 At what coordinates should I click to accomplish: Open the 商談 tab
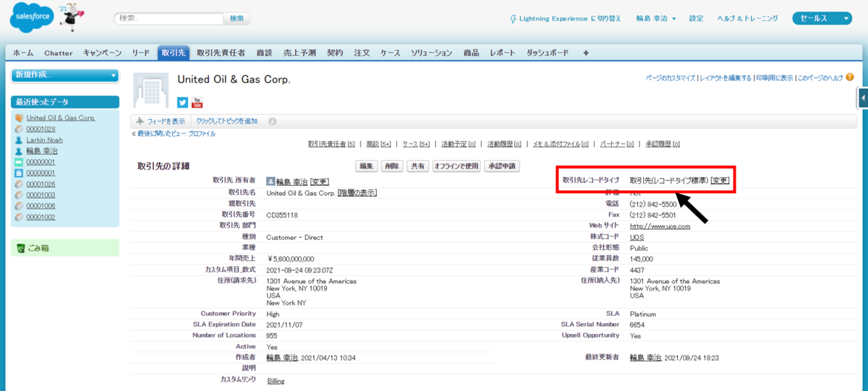[x=264, y=53]
